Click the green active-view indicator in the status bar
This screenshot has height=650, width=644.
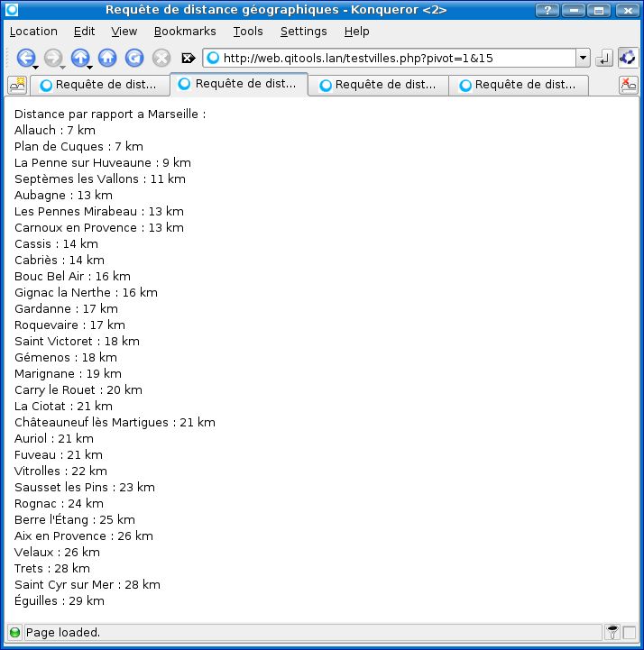(x=14, y=633)
